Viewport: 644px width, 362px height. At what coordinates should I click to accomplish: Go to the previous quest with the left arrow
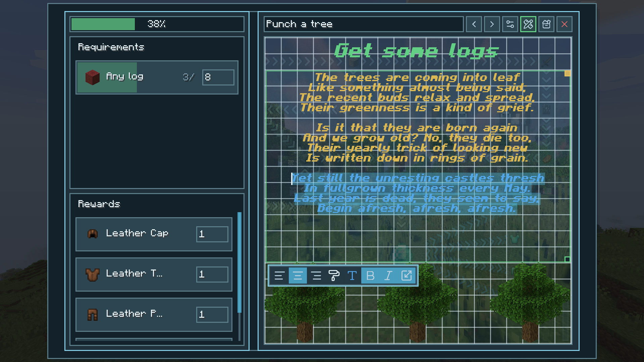click(x=474, y=24)
